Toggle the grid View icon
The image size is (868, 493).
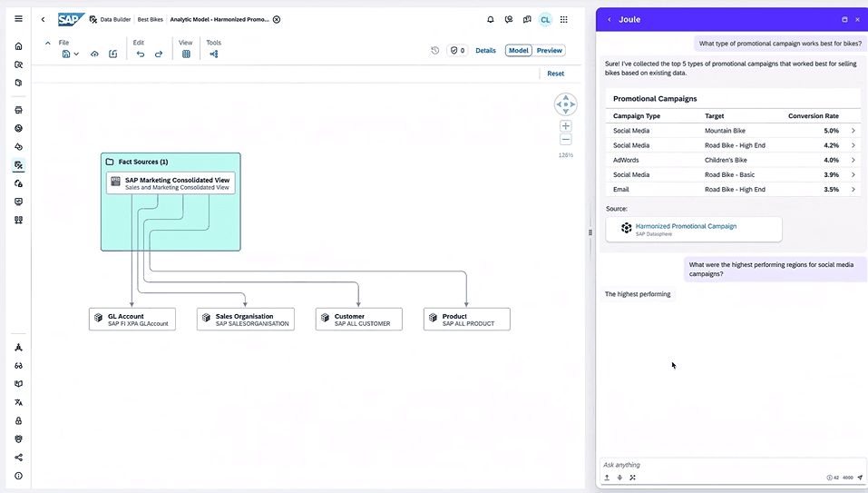(186, 54)
